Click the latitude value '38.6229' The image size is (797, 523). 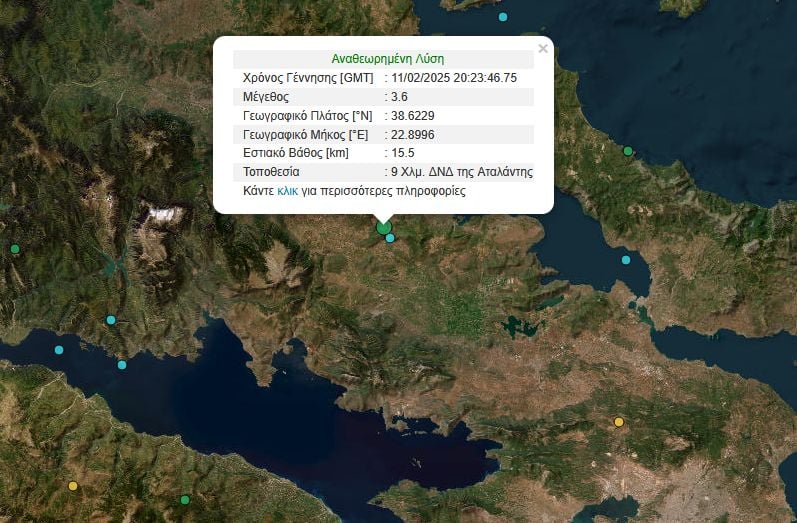point(412,115)
